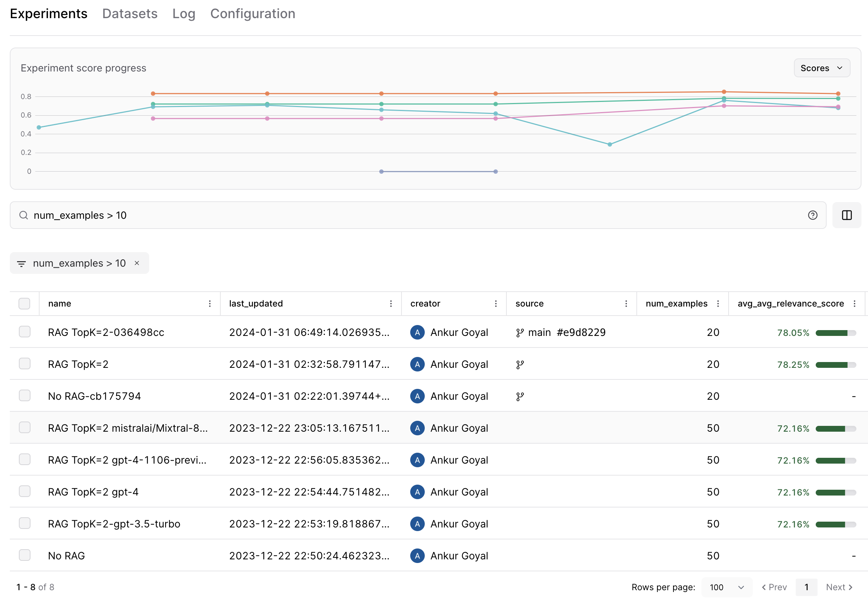
Task: Click the git branch icon for RAG TopK=2
Action: click(520, 364)
